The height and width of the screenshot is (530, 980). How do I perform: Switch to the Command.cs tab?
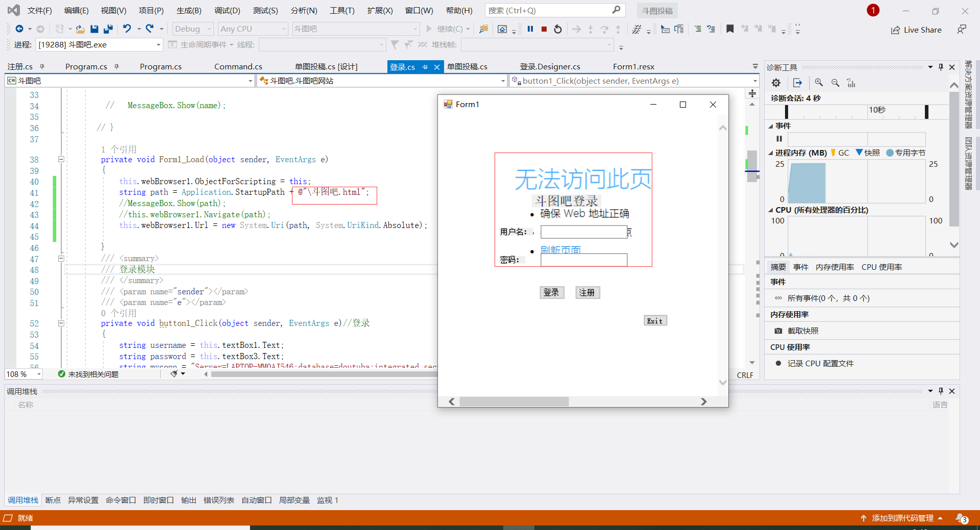[238, 67]
